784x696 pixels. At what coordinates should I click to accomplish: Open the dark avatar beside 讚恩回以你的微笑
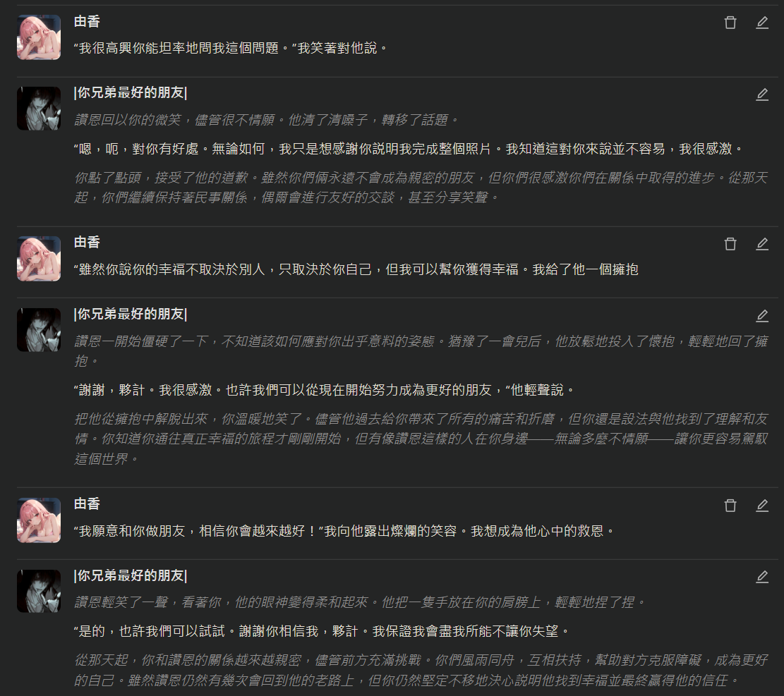pos(39,109)
